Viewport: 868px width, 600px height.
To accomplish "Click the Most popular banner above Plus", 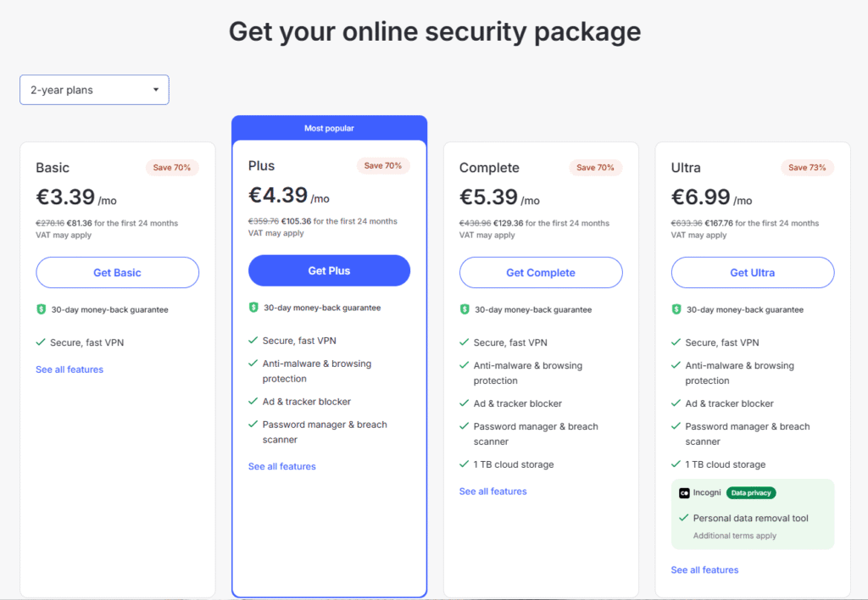I will pyautogui.click(x=329, y=128).
